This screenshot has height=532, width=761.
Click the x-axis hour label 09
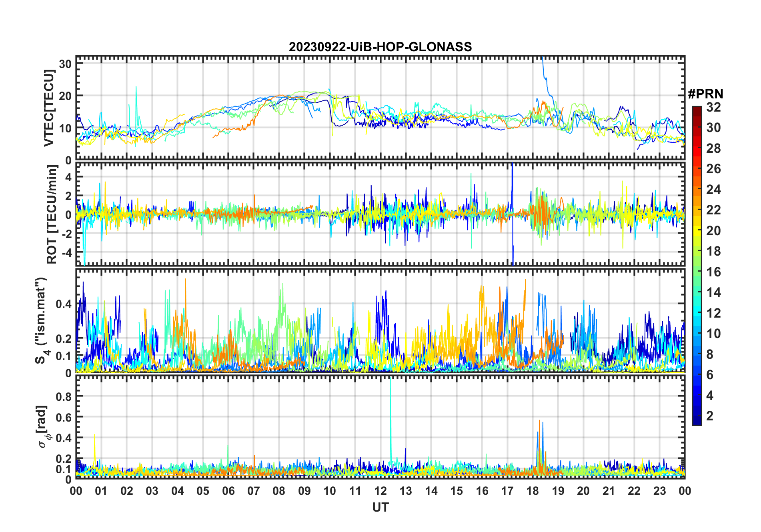304,491
